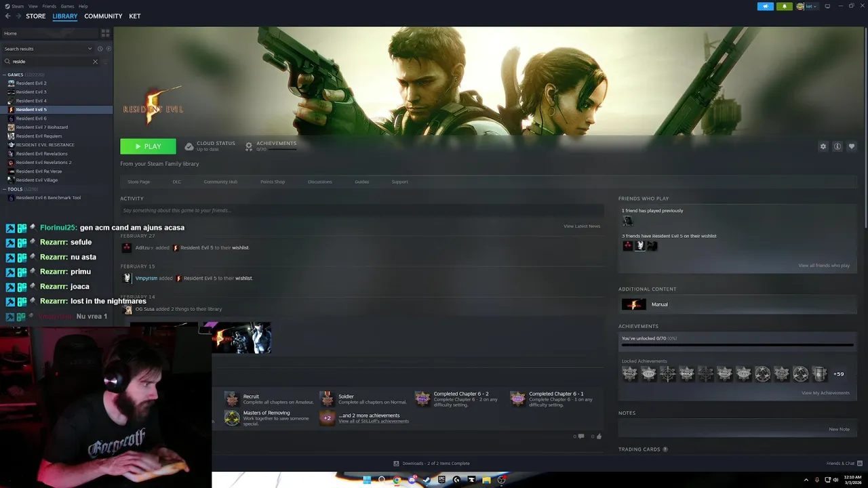Switch to the COMMUNITY tab
This screenshot has width=868, height=488.
[103, 16]
